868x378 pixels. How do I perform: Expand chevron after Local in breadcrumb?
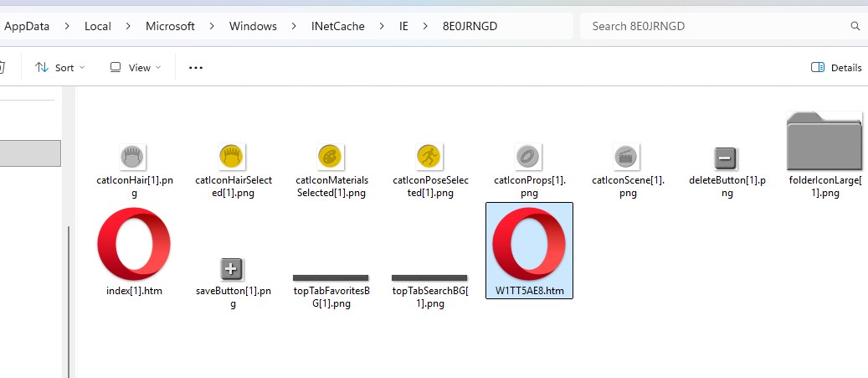point(128,26)
